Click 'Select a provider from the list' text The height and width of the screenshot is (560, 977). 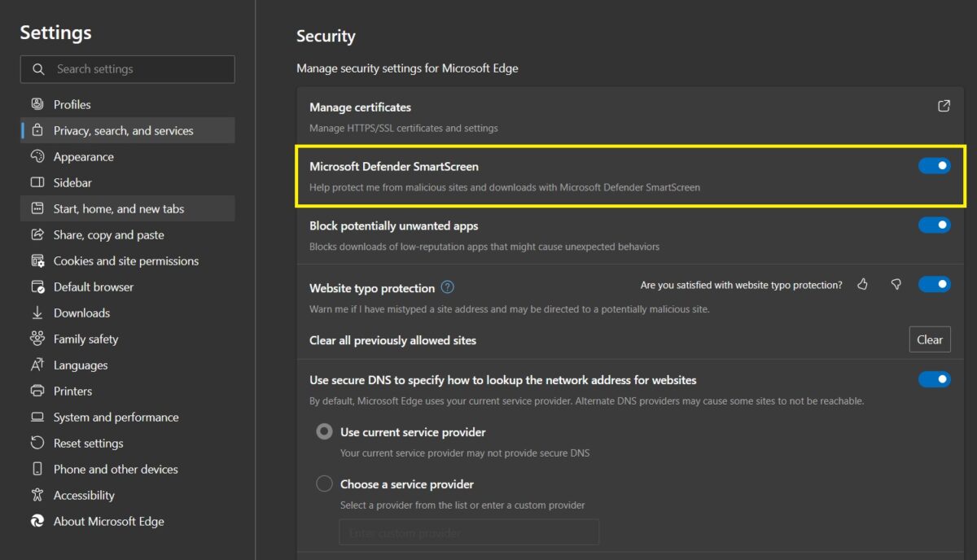tap(462, 505)
